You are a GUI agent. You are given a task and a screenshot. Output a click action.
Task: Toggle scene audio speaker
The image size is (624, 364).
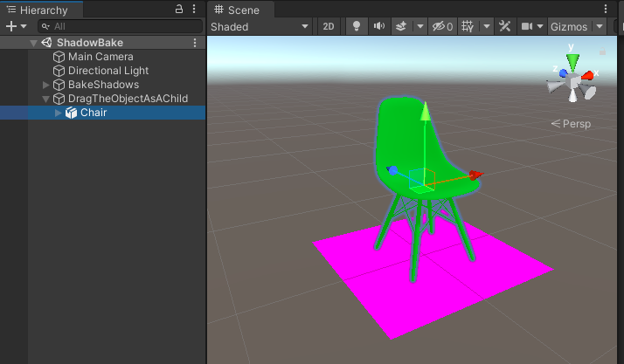[379, 27]
